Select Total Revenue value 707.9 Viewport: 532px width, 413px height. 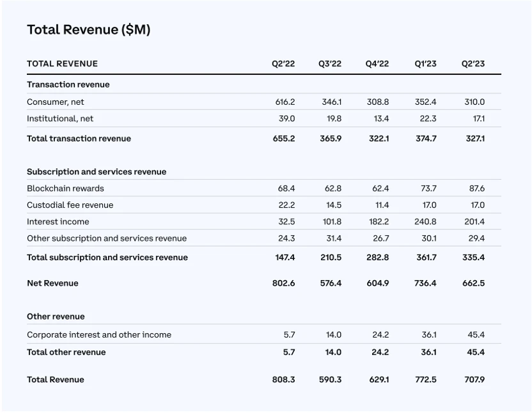point(473,380)
